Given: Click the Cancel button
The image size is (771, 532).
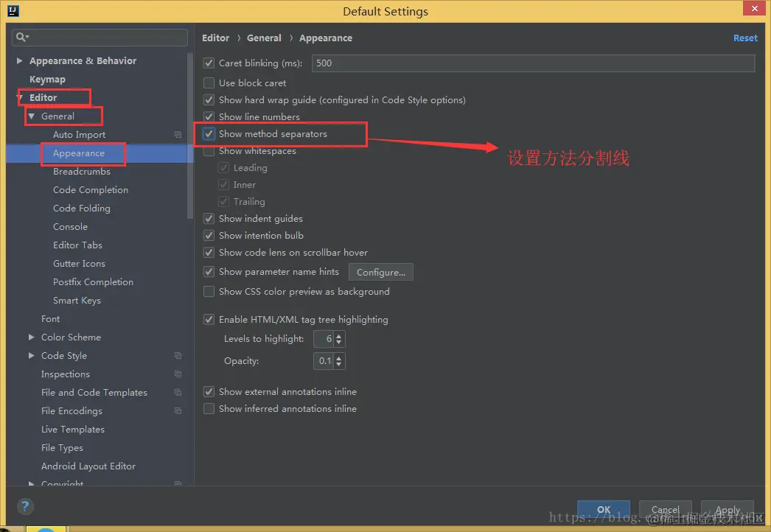Looking at the screenshot, I should click(x=666, y=509).
